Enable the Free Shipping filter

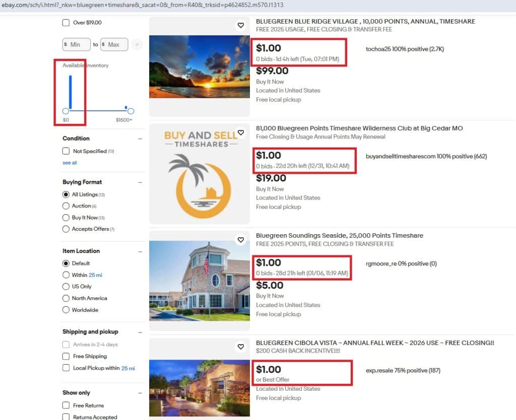66,356
